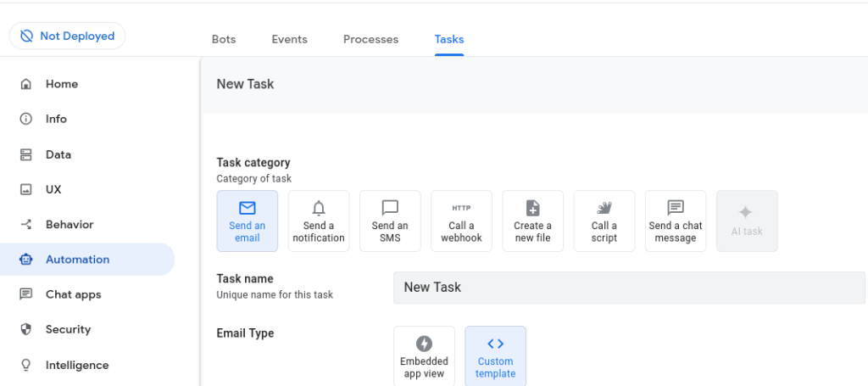The width and height of the screenshot is (868, 386).
Task: Open the Processes tab
Action: point(371,39)
